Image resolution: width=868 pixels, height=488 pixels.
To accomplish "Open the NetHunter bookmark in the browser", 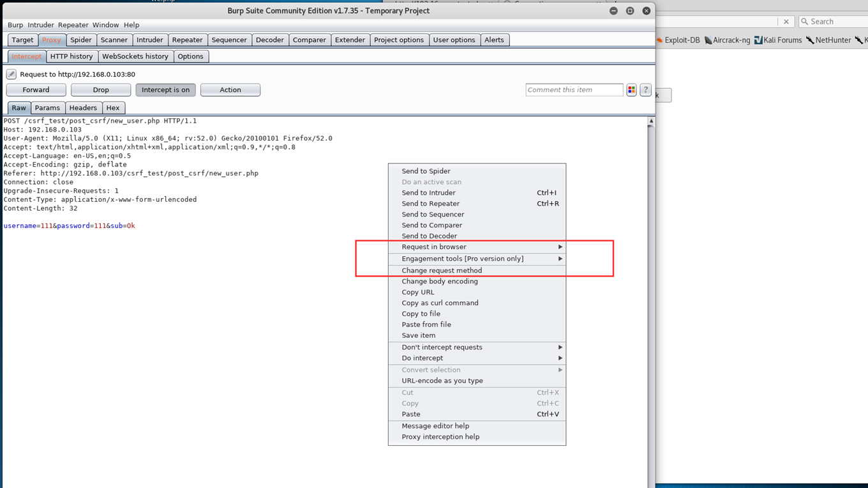I will click(828, 40).
